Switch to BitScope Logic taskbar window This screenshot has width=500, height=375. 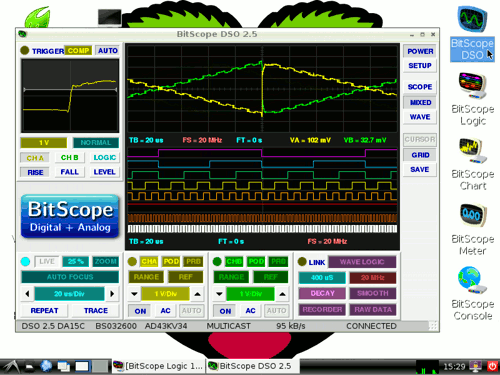coord(158,366)
